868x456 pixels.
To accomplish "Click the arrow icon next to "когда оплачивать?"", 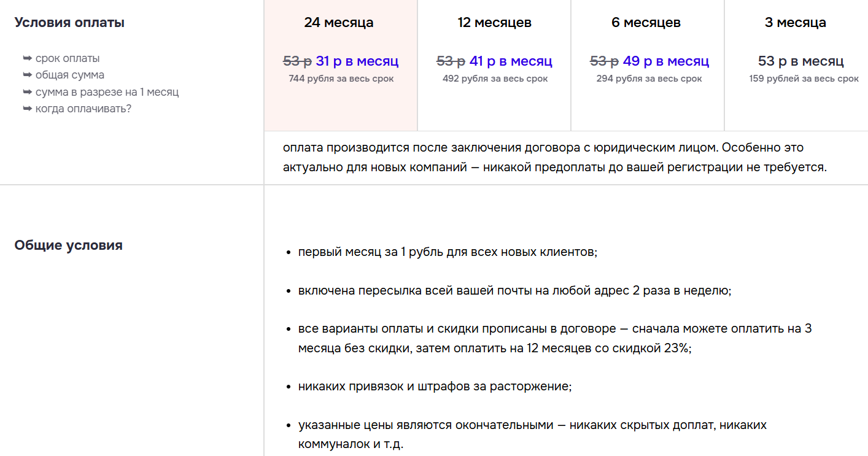I will tap(27, 109).
